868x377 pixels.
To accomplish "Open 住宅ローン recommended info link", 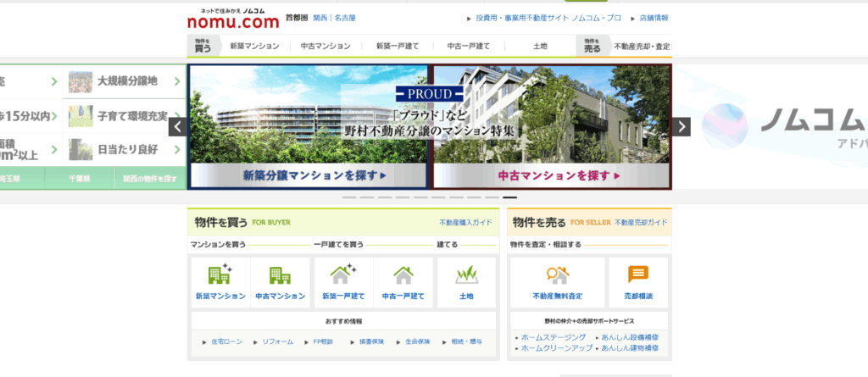I will click(x=226, y=341).
